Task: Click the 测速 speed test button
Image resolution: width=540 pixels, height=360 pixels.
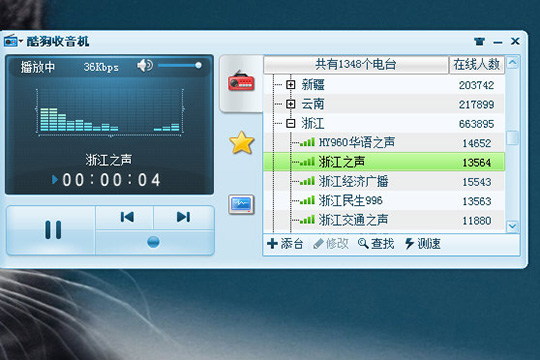Action: point(423,244)
